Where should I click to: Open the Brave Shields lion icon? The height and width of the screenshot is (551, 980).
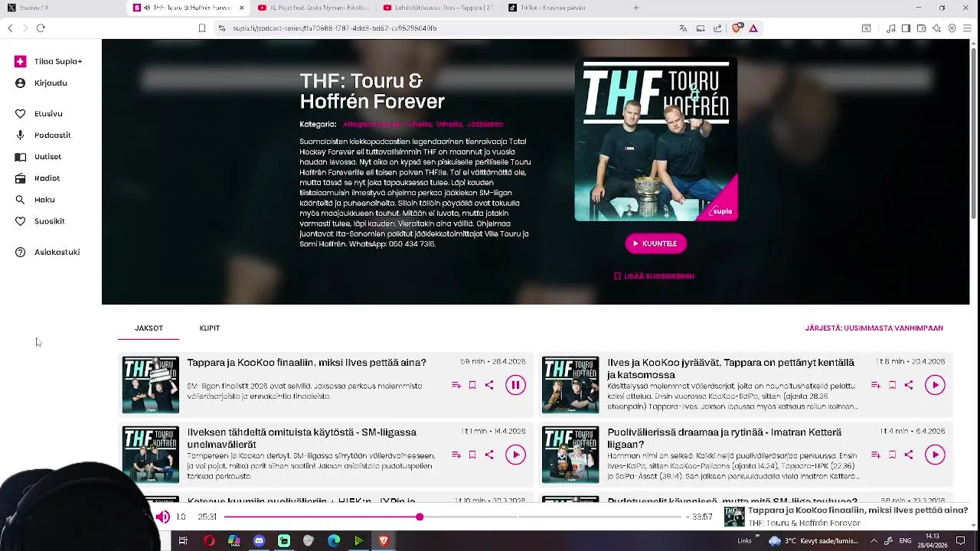pyautogui.click(x=737, y=28)
